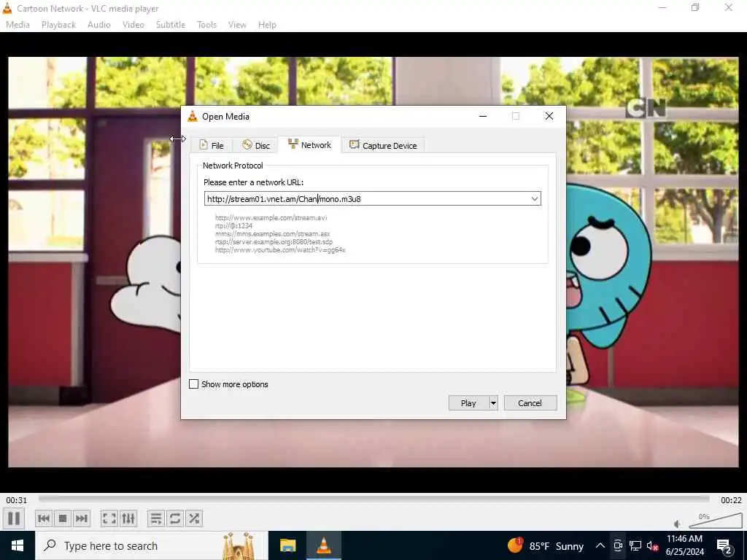Minimize the Open Media dialog
The image size is (747, 560).
point(483,116)
